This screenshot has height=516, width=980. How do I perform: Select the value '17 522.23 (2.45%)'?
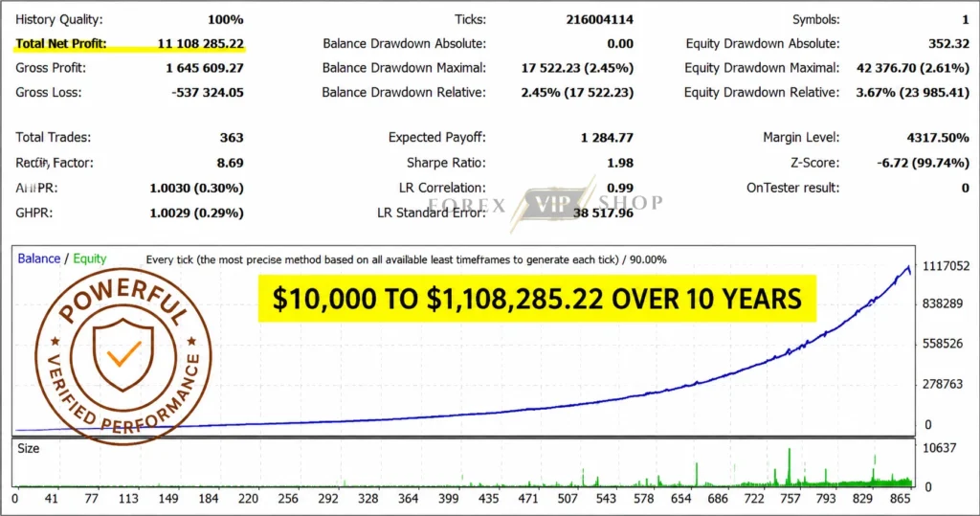coord(577,68)
